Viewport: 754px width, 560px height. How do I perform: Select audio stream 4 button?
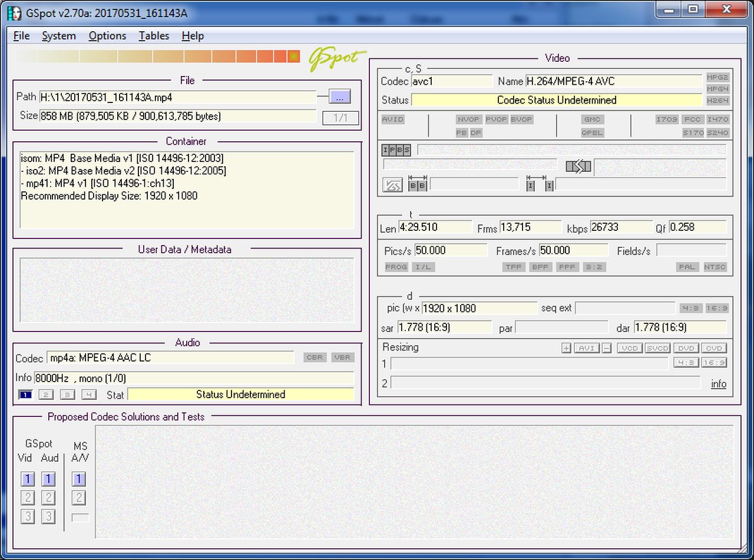pos(88,395)
